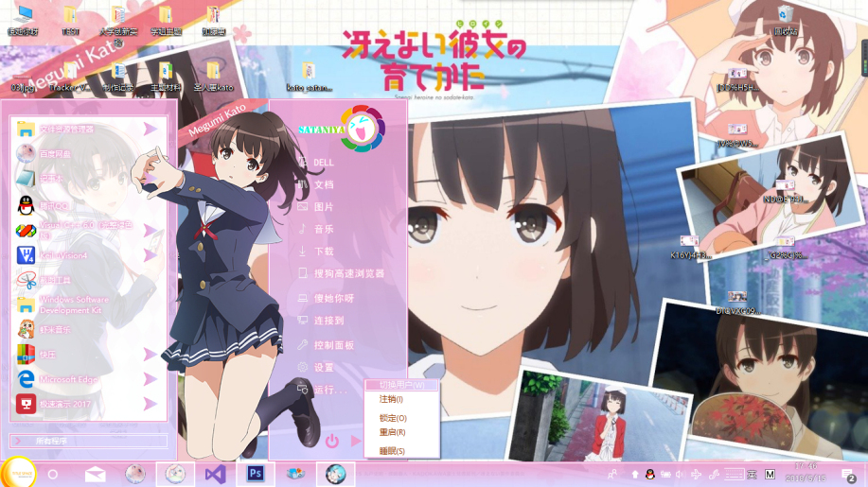Open the touch keyboard tray icon
Viewport: 868px width, 487px height.
(x=734, y=475)
